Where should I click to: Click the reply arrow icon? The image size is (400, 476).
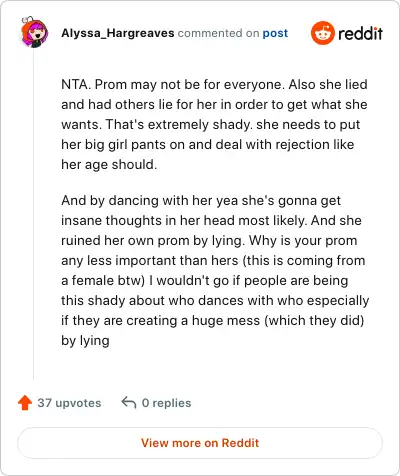[x=129, y=402]
